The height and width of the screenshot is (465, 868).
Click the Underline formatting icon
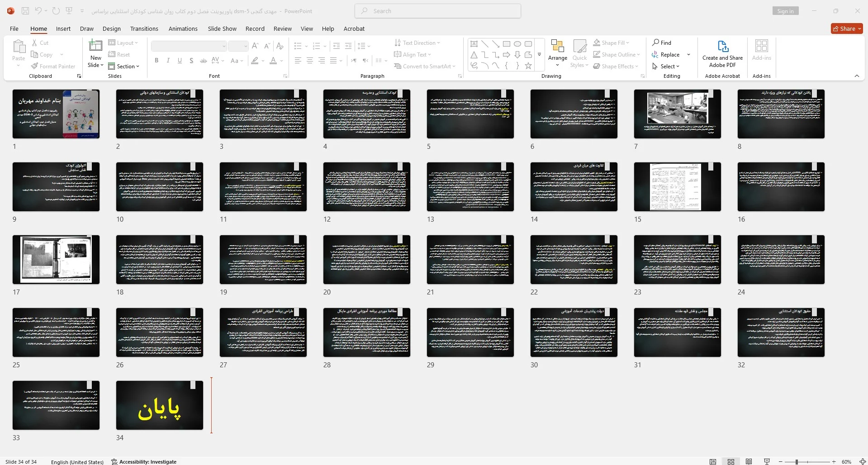(x=180, y=60)
